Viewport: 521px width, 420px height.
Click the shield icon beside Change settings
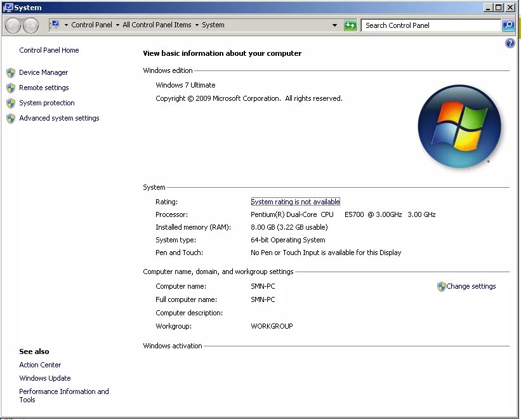(441, 287)
